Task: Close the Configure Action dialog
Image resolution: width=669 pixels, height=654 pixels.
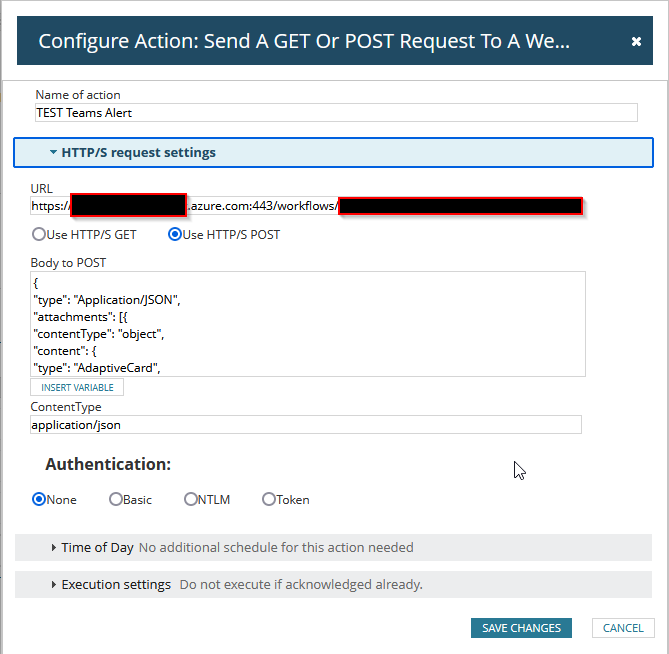Action: 636,41
